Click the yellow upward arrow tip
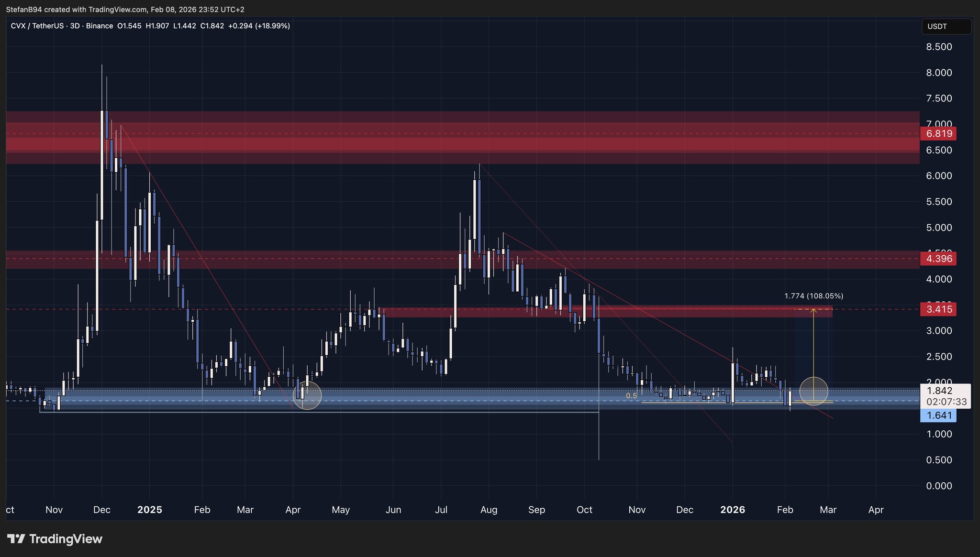This screenshot has width=980, height=557. pyautogui.click(x=813, y=310)
